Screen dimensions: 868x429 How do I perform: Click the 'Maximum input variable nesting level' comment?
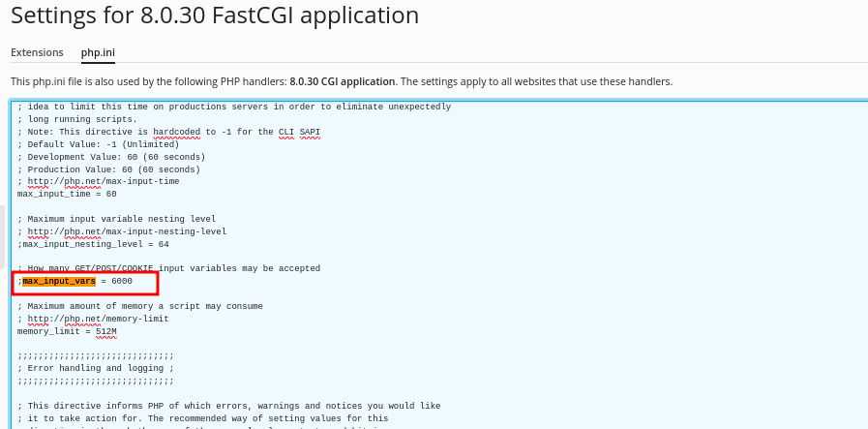click(x=116, y=219)
